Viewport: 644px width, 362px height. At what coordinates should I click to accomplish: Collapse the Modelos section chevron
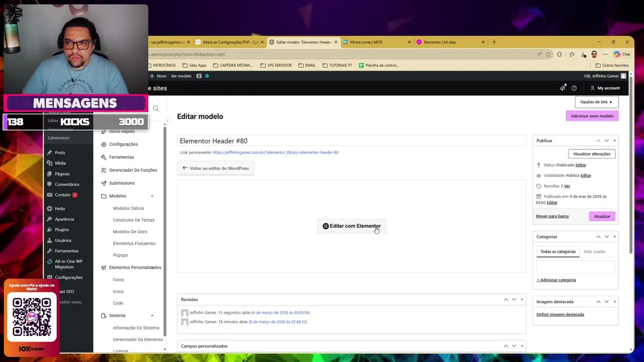(x=152, y=196)
